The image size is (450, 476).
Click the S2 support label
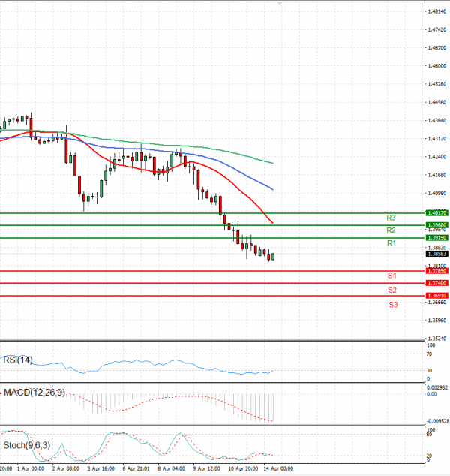coord(392,290)
